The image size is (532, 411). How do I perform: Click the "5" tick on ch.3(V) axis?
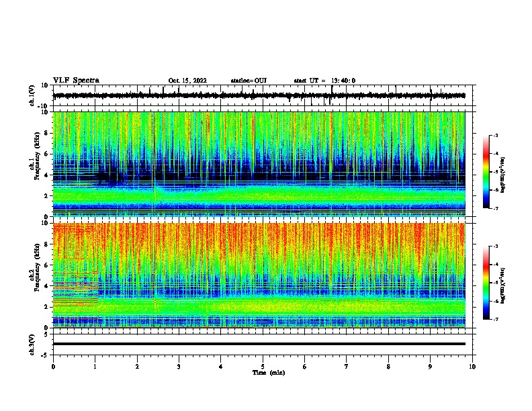(x=46, y=334)
